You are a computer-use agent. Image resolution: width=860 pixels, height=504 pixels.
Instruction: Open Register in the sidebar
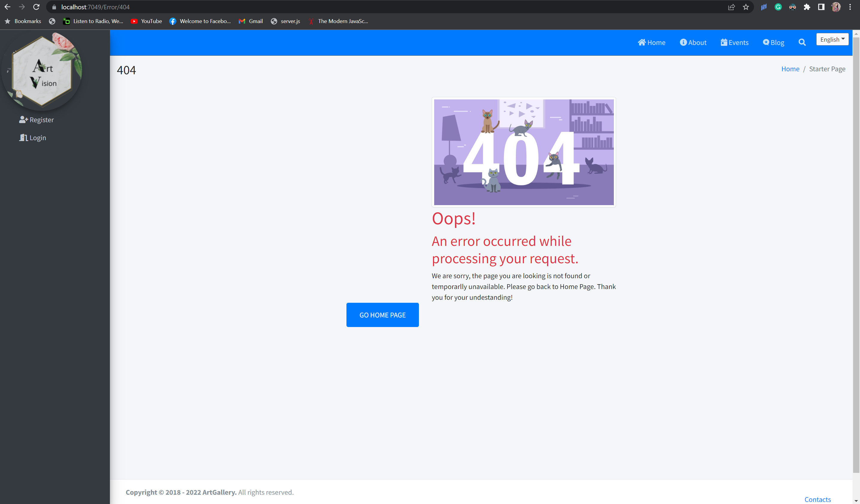37,120
